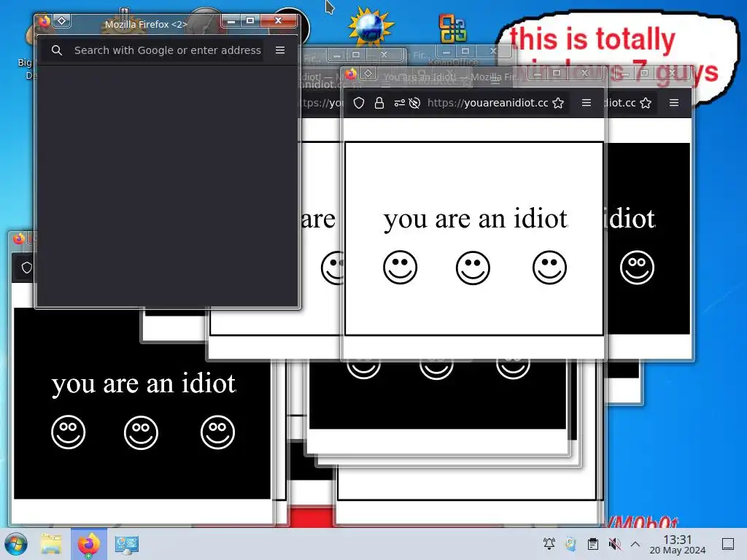Click the shield tracking protection icon in idiot window
Screen dimensions: 747x560
click(359, 103)
